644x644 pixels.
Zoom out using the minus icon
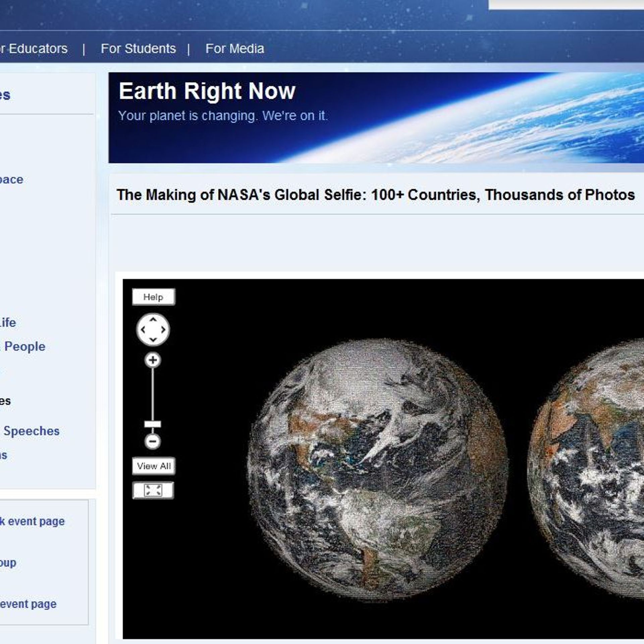click(153, 441)
